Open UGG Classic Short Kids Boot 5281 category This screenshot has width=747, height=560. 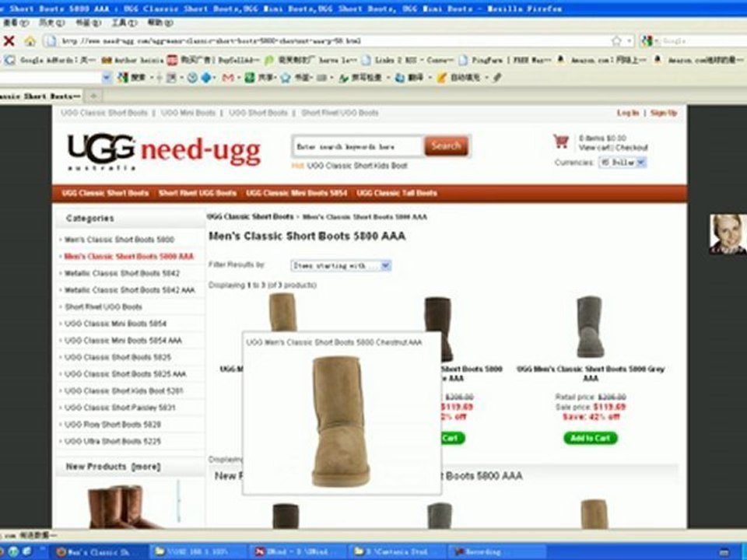[x=124, y=391]
